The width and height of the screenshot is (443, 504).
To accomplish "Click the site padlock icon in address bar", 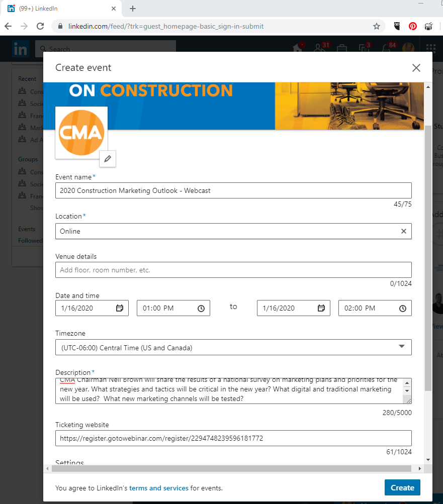I will 60,26.
